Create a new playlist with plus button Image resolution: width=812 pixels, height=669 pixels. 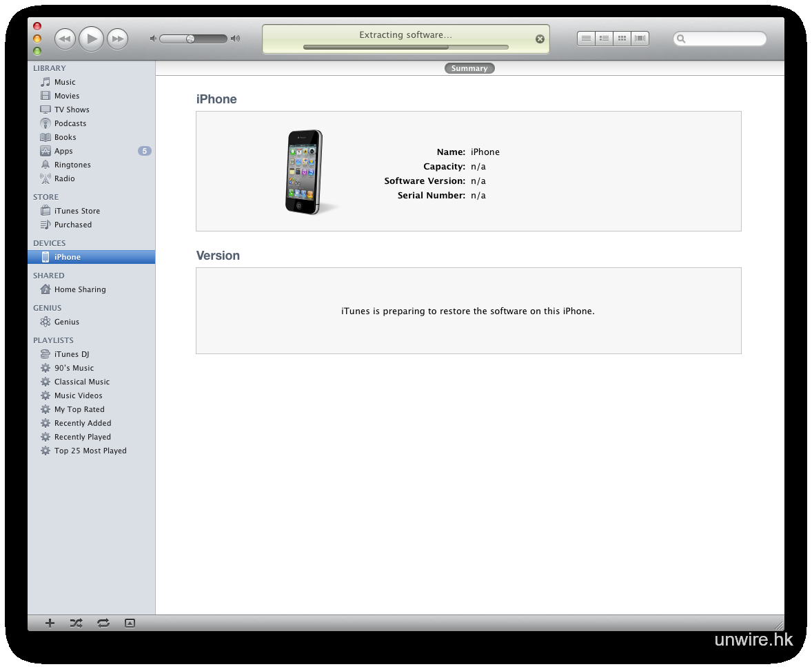coord(50,623)
